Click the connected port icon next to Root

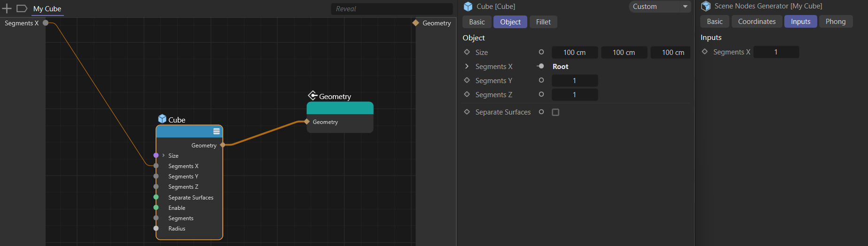click(541, 66)
